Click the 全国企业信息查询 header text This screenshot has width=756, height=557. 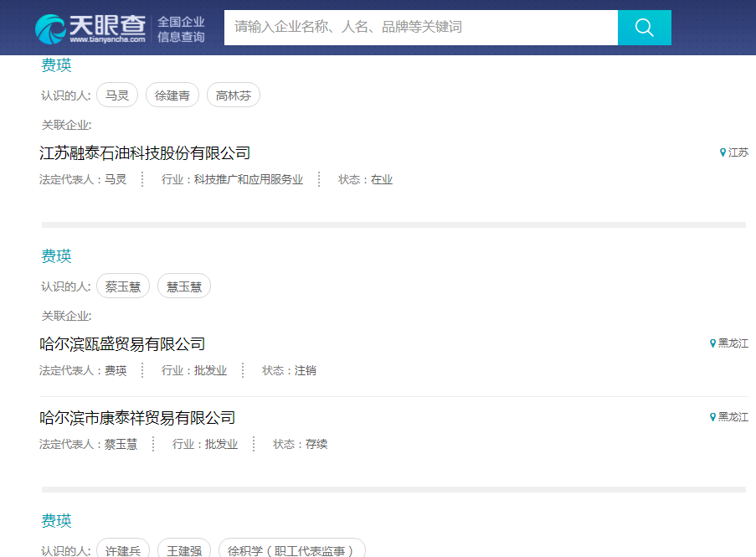181,29
